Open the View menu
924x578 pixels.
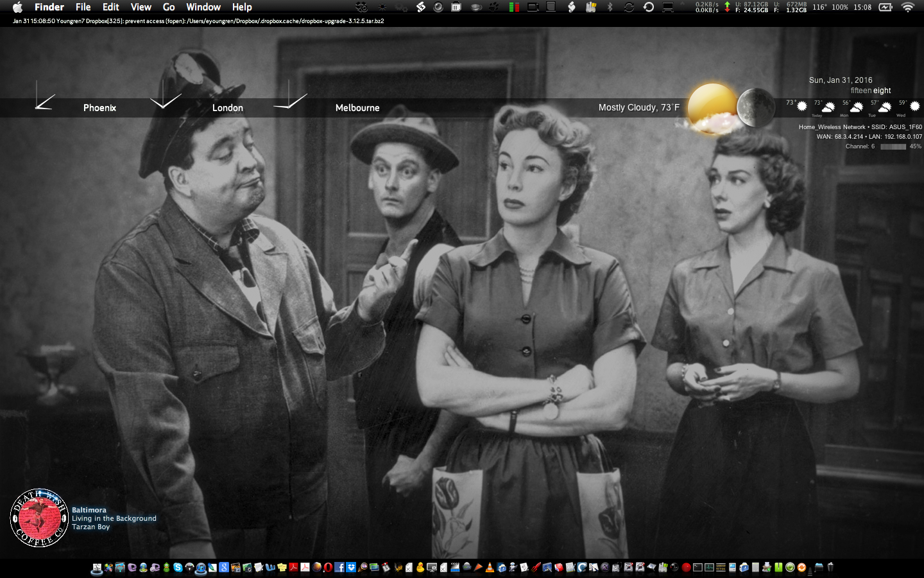coord(141,7)
